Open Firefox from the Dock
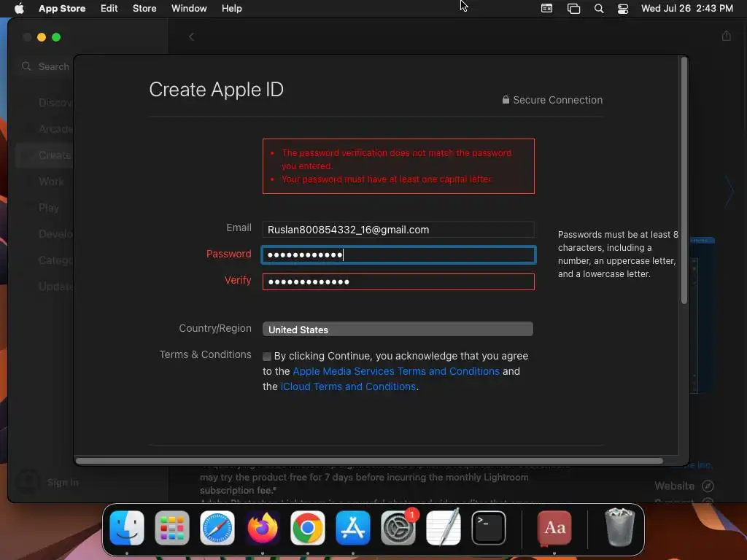Screen dimensions: 747x560 click(x=263, y=528)
